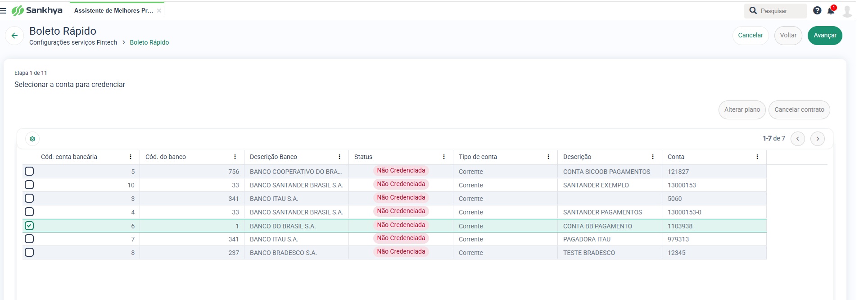Select BANCO DO BRASIL S.A. cell
Image resolution: width=868 pixels, height=300 pixels.
[x=296, y=226]
